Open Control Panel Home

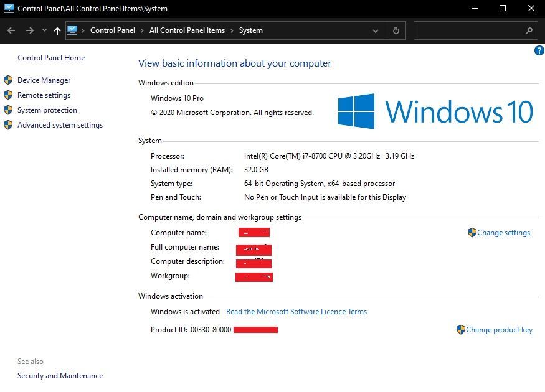tap(51, 58)
